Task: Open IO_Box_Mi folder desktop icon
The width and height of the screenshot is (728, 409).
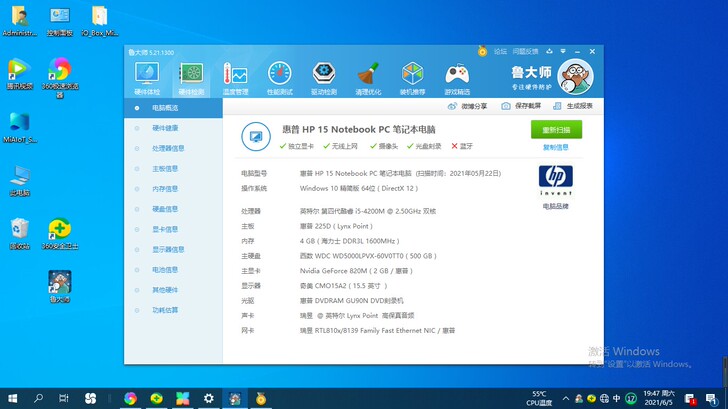Action: (x=99, y=21)
